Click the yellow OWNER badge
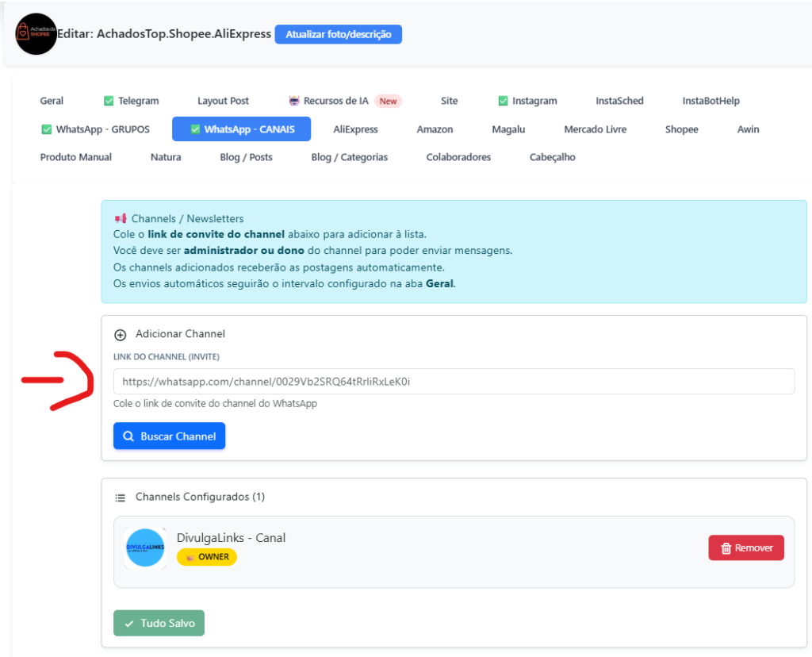 click(x=207, y=557)
